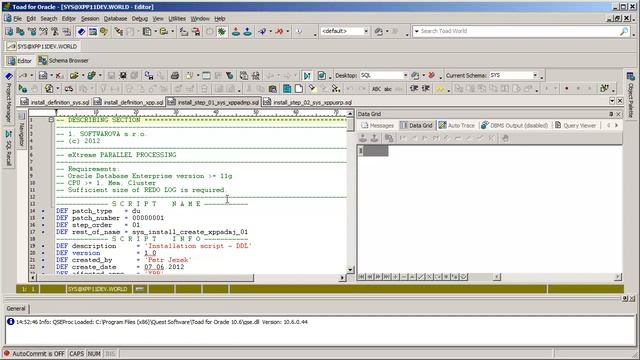Click the info icon in the General log message
The width and height of the screenshot is (640, 360).
coord(11,322)
